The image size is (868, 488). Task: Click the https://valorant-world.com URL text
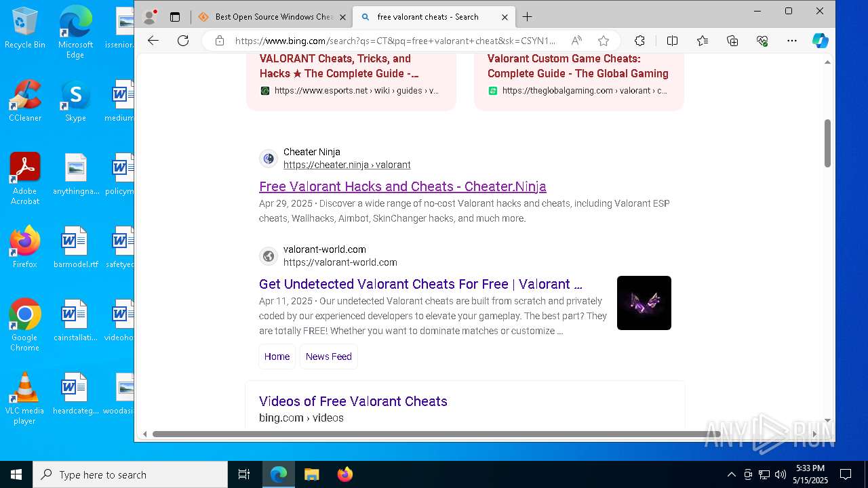[x=340, y=262]
